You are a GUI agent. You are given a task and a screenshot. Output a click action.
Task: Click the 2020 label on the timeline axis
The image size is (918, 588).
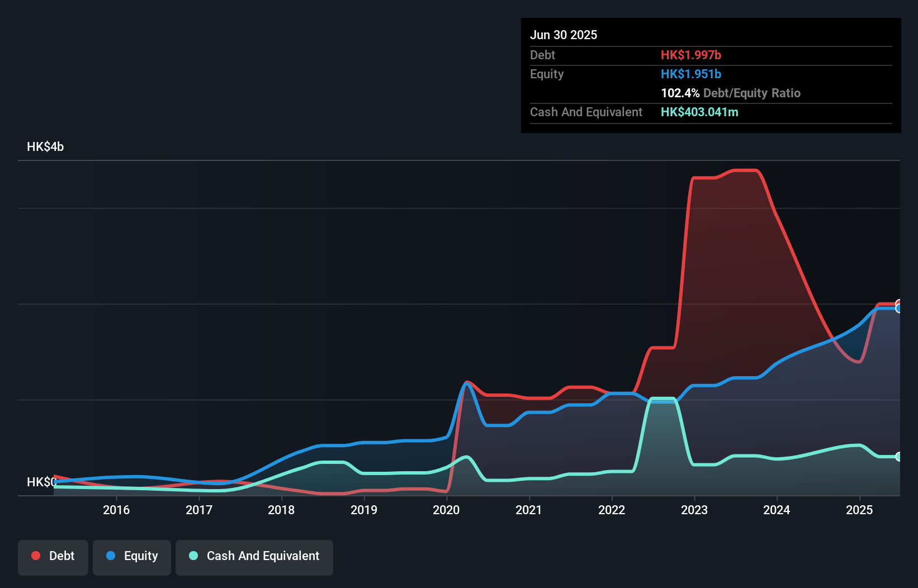pos(446,510)
